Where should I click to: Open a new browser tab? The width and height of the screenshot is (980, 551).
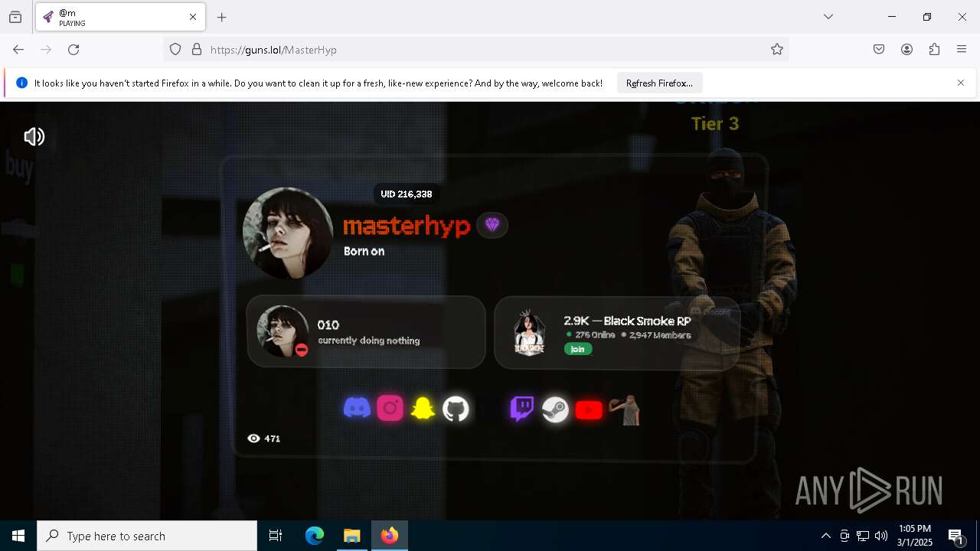pyautogui.click(x=222, y=17)
